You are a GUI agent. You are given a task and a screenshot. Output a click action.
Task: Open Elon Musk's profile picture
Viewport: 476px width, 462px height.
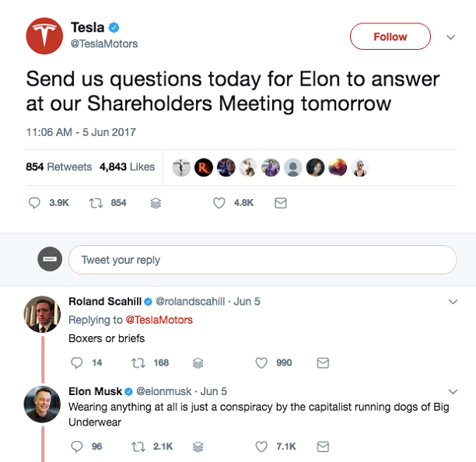pyautogui.click(x=42, y=404)
